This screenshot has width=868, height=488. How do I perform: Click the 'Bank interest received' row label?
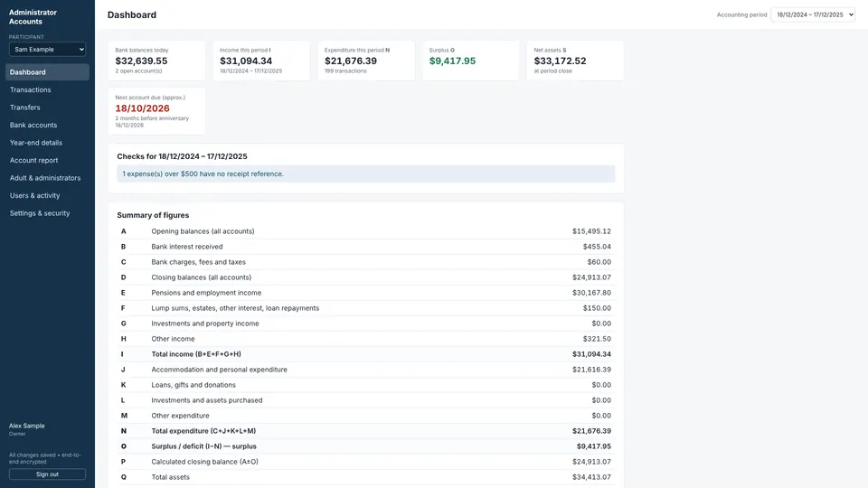tap(187, 247)
